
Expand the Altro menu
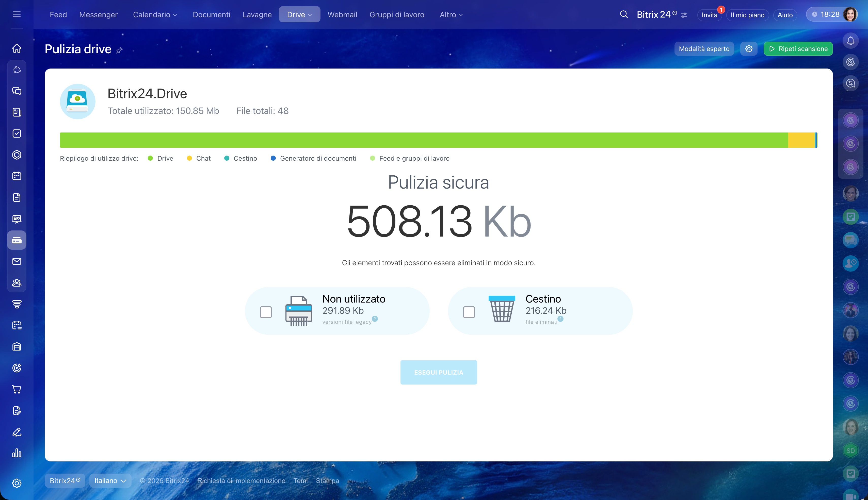[451, 14]
